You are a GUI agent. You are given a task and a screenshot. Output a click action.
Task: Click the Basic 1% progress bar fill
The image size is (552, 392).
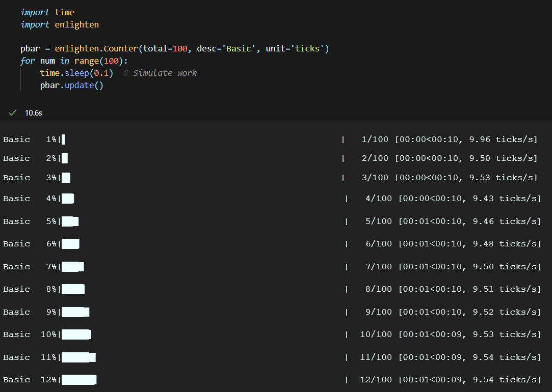click(64, 138)
